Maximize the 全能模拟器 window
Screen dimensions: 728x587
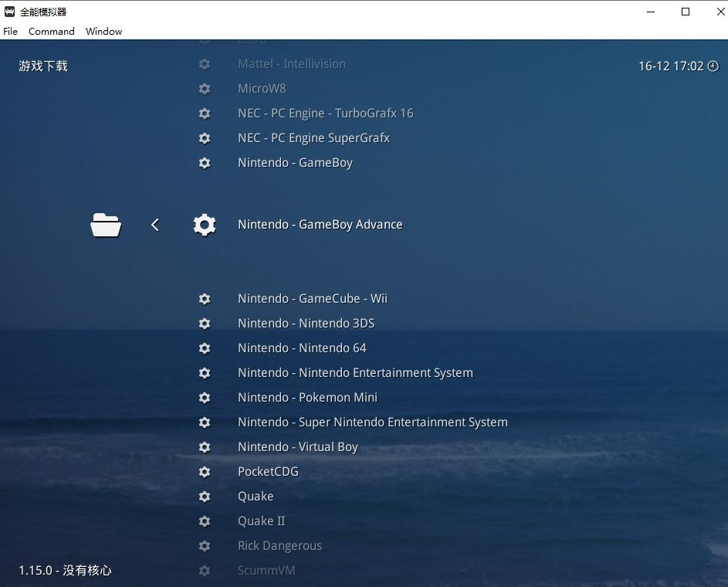(x=686, y=12)
